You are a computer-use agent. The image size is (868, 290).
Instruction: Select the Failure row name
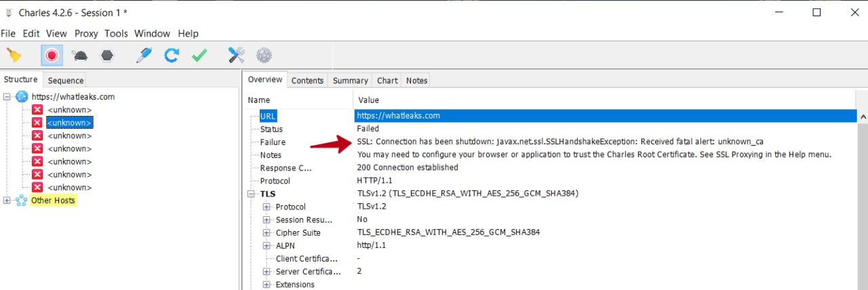tap(273, 142)
